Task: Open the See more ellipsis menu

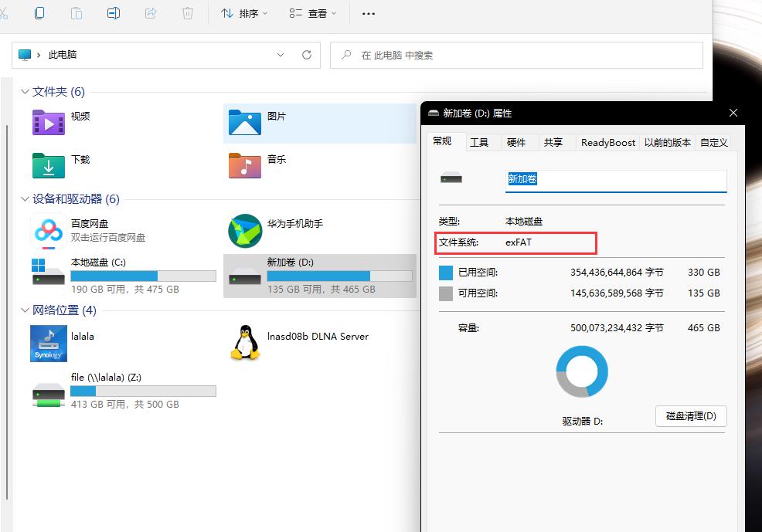Action: coord(368,13)
